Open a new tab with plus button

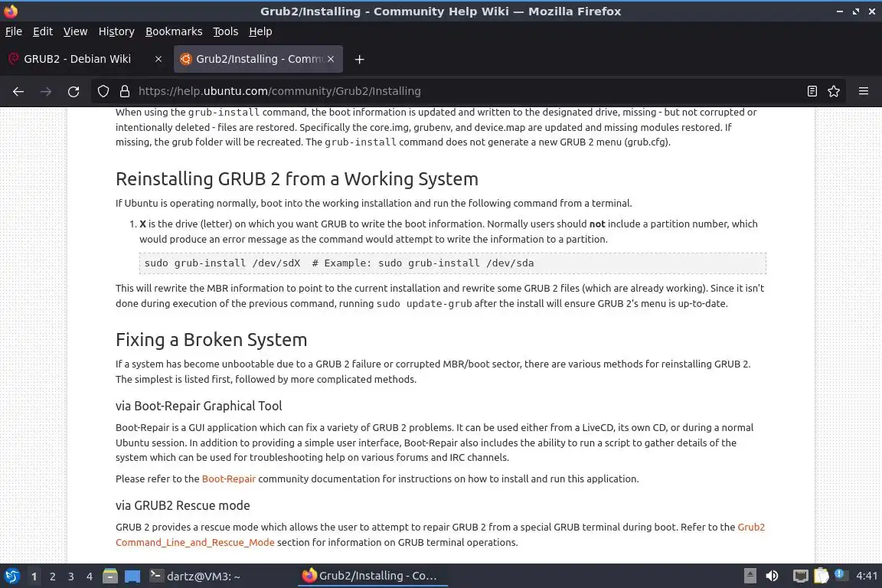[x=359, y=59]
